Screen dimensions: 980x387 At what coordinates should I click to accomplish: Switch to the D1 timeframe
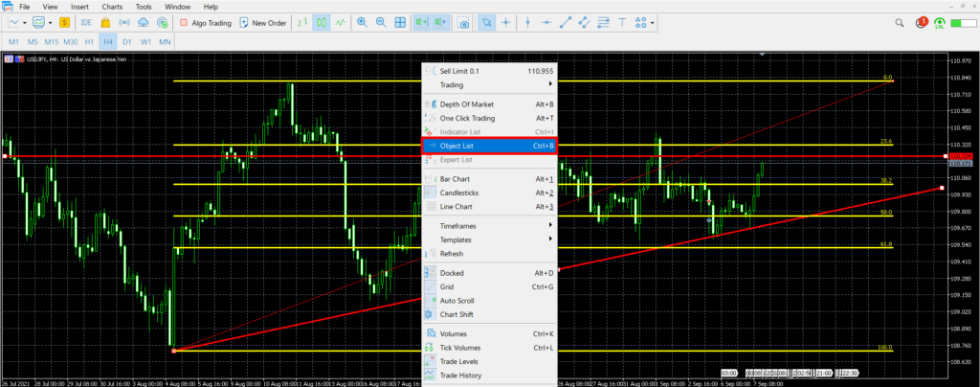125,42
